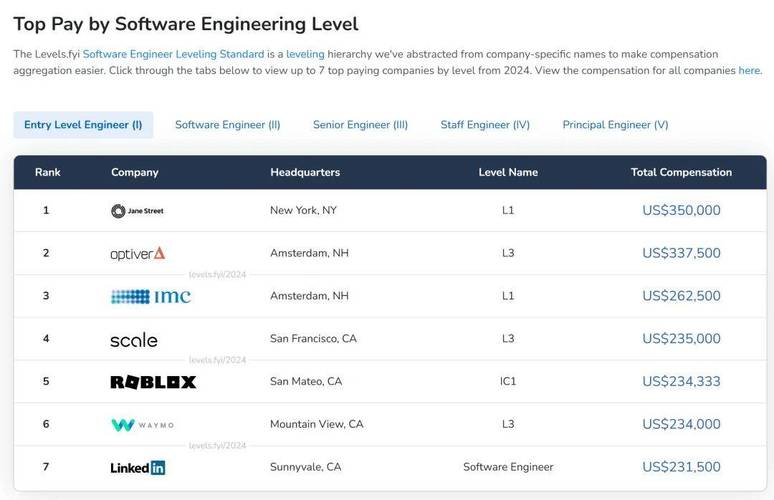
Task: Click the IMC company logo
Action: point(151,296)
